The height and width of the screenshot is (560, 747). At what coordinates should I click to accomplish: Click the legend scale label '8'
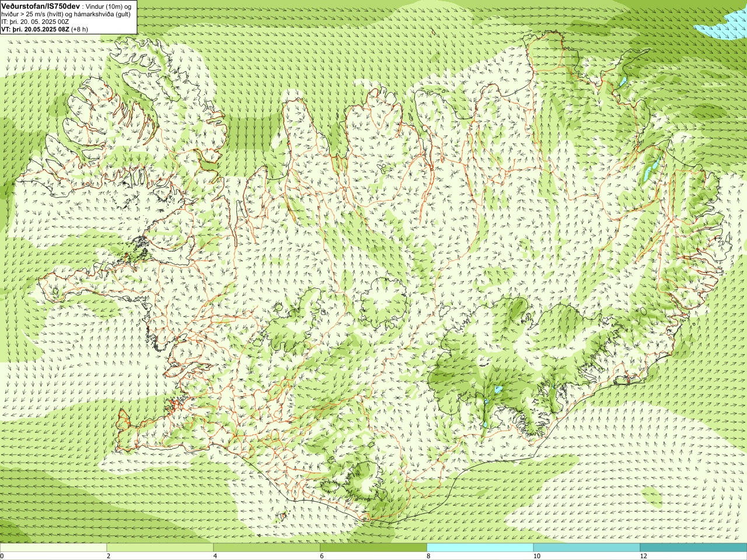click(x=429, y=556)
